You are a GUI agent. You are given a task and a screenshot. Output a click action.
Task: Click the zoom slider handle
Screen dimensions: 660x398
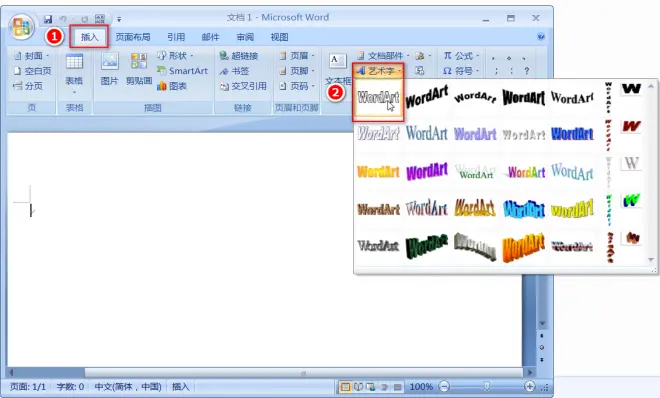[x=487, y=386]
